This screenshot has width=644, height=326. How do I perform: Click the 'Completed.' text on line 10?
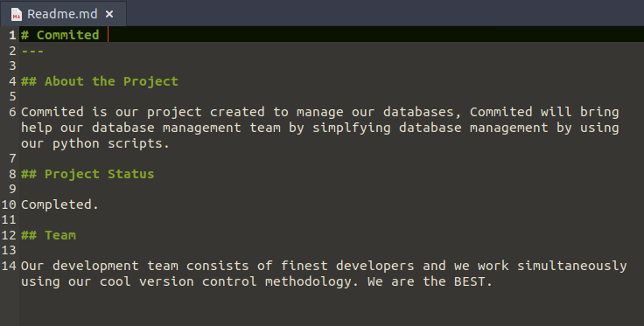[60, 205]
